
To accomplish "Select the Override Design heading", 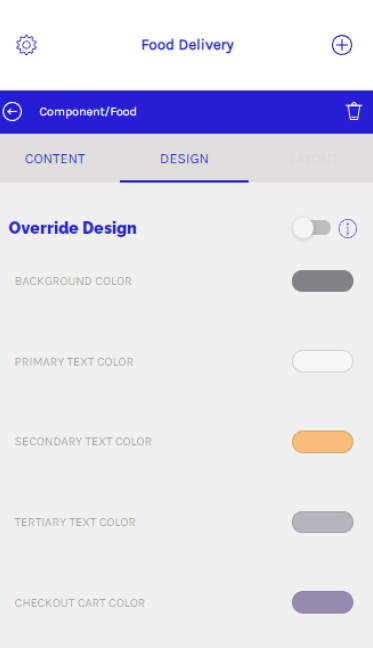I will pos(73,228).
